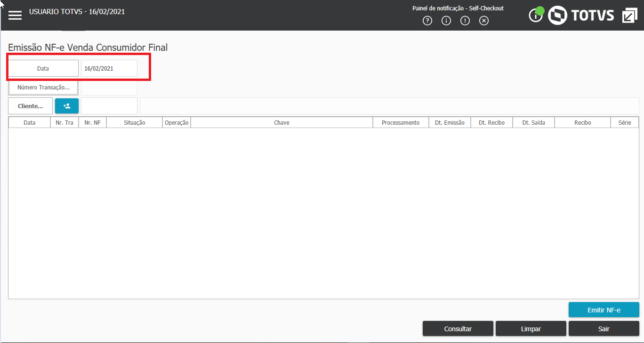Click the Dt. Saída column header
Screen dimensions: 644x343
534,122
